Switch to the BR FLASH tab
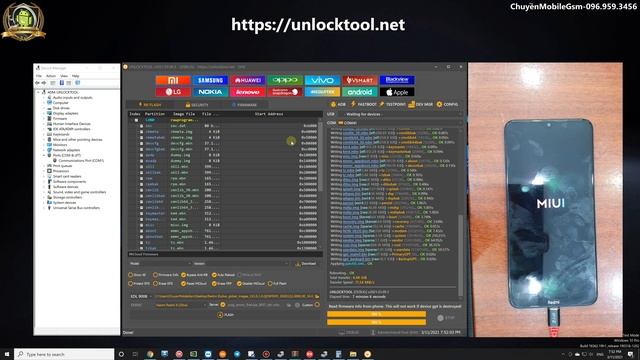640x360 pixels. pos(150,105)
